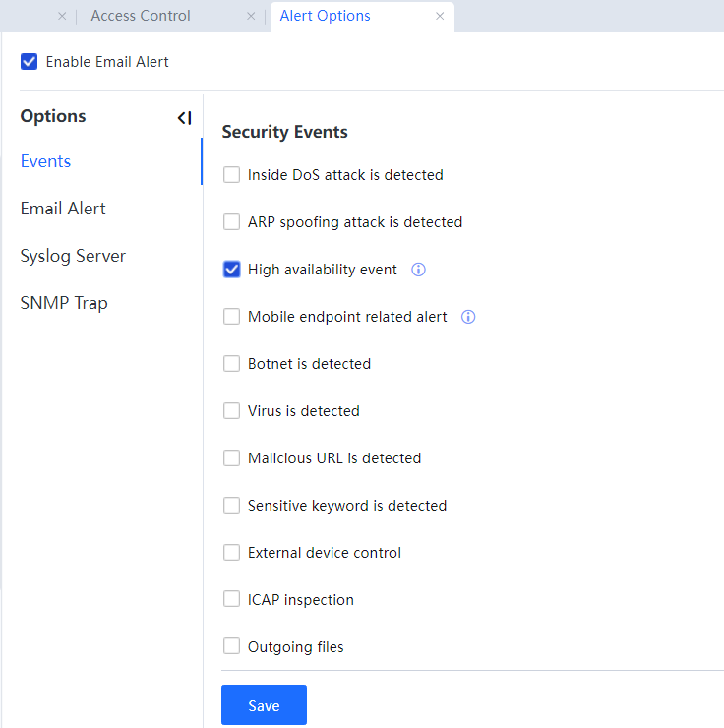
Task: Switch to the Access Control tab
Action: coord(141,16)
